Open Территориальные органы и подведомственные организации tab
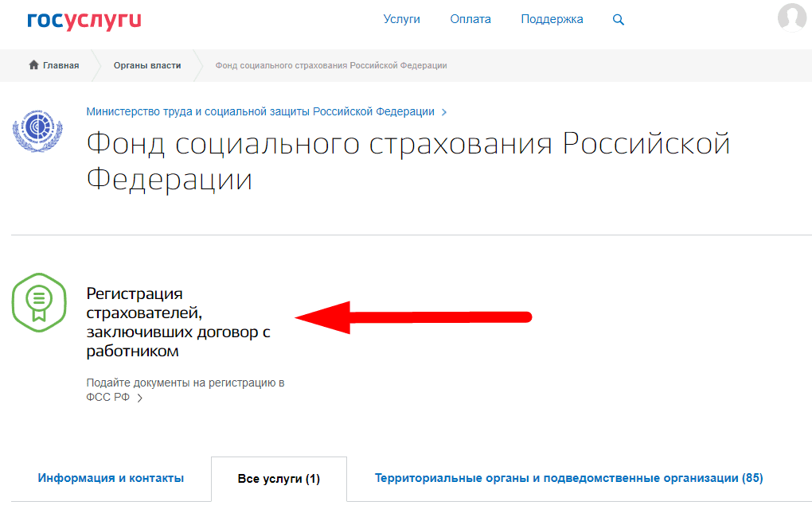The width and height of the screenshot is (812, 509). click(568, 478)
